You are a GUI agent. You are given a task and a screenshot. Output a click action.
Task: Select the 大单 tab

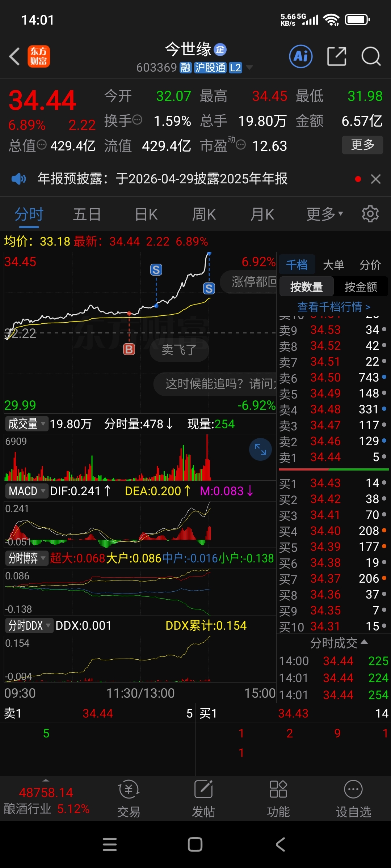(x=333, y=265)
